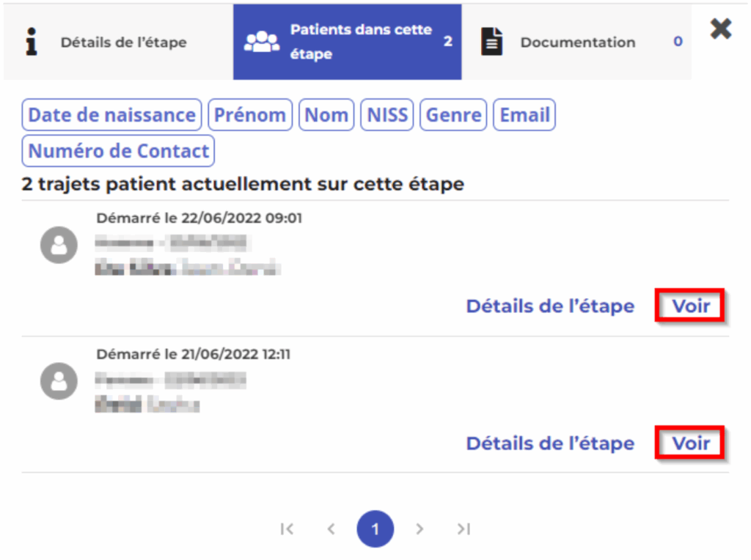Switch to the Documentation tab
This screenshot has width=751, height=560.
coord(577,42)
